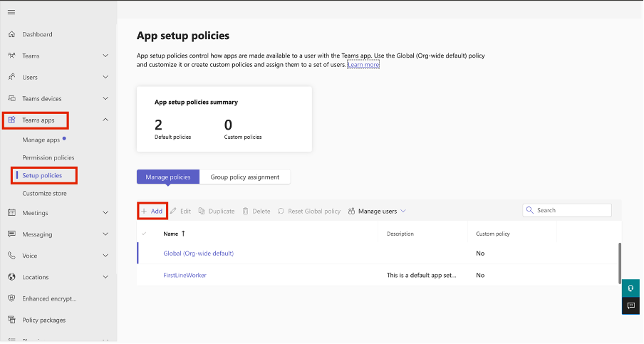The height and width of the screenshot is (344, 644).
Task: Click the Edit pencil icon
Action: [x=173, y=211]
